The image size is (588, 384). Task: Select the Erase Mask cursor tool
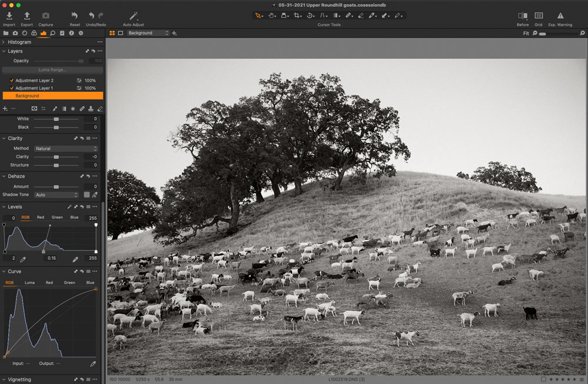[361, 16]
